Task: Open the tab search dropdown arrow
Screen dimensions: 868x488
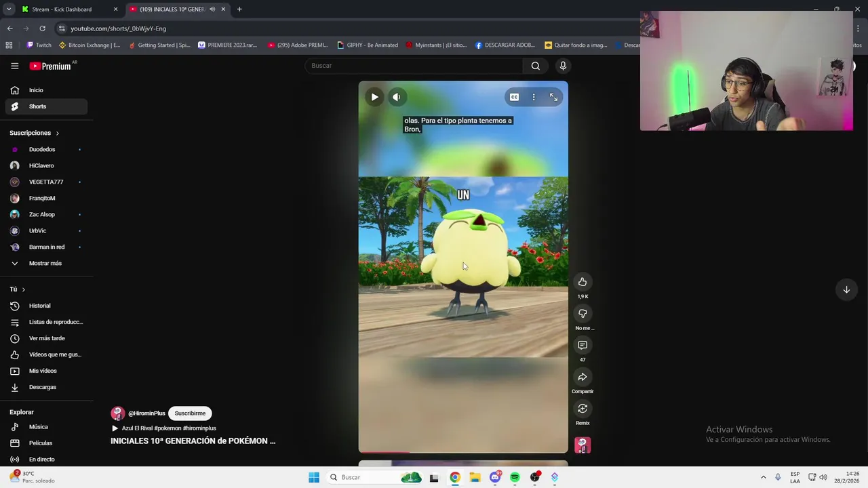Action: (x=8, y=9)
